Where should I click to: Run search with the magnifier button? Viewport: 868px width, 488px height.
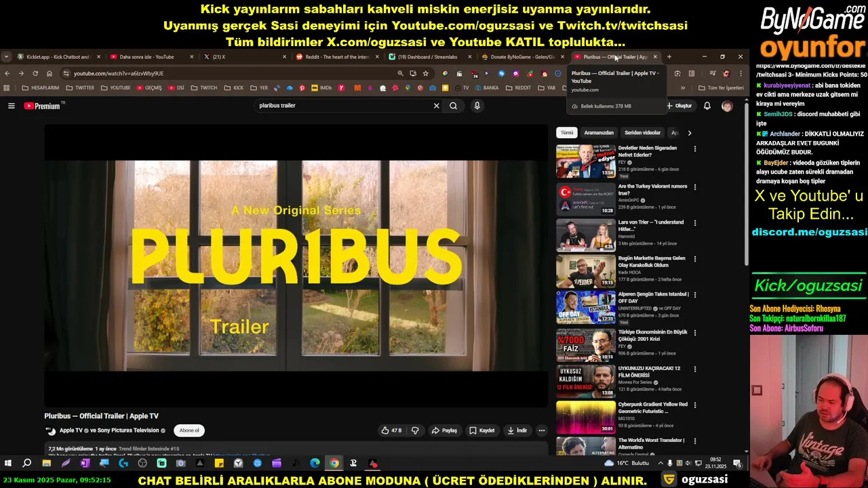point(453,106)
